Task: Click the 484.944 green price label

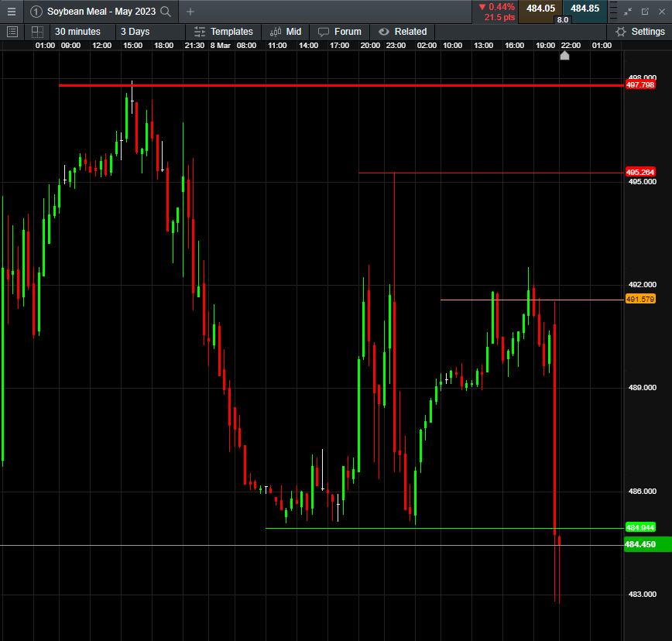Action: [640, 527]
